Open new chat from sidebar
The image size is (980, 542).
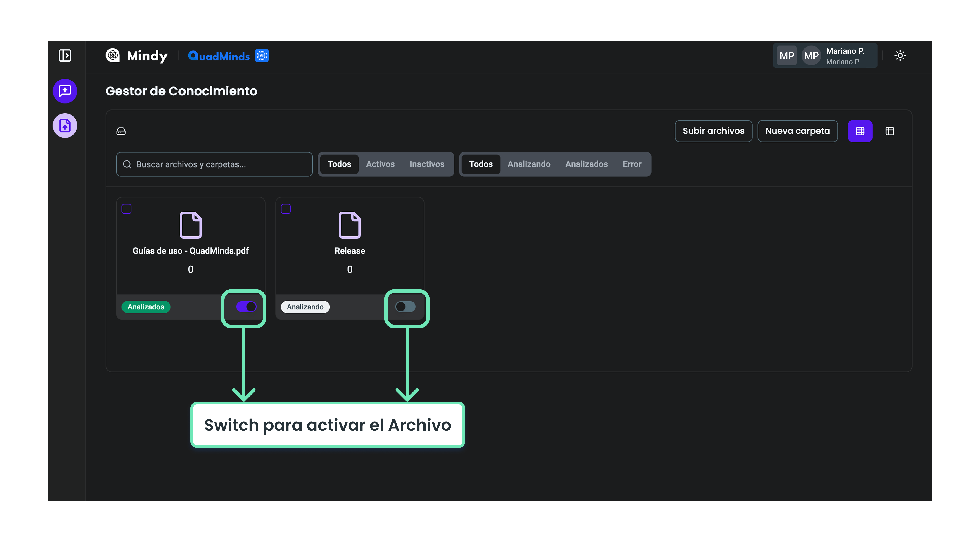point(65,91)
